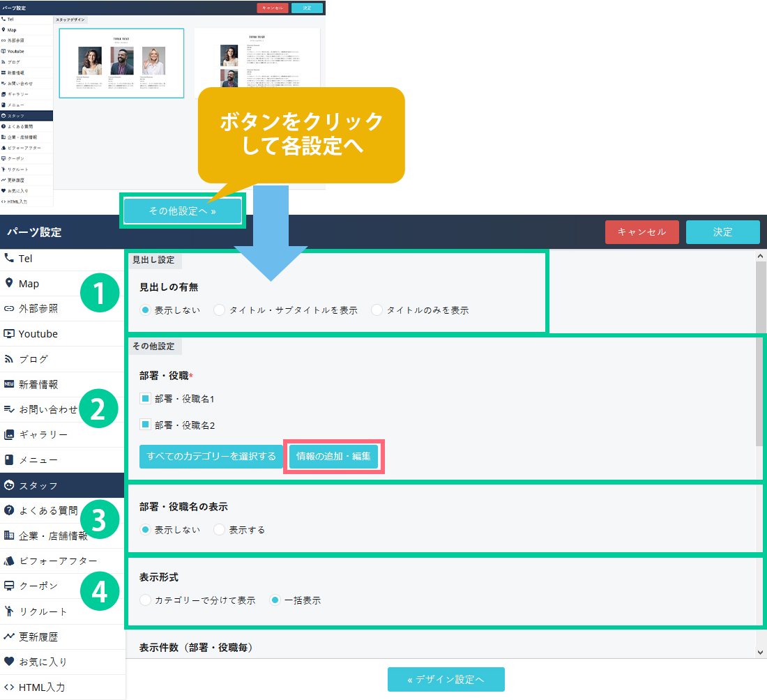Viewport: 767px width, 700px height.
Task: Uncheck the 部署・役職名2 checkbox
Action: pos(146,425)
